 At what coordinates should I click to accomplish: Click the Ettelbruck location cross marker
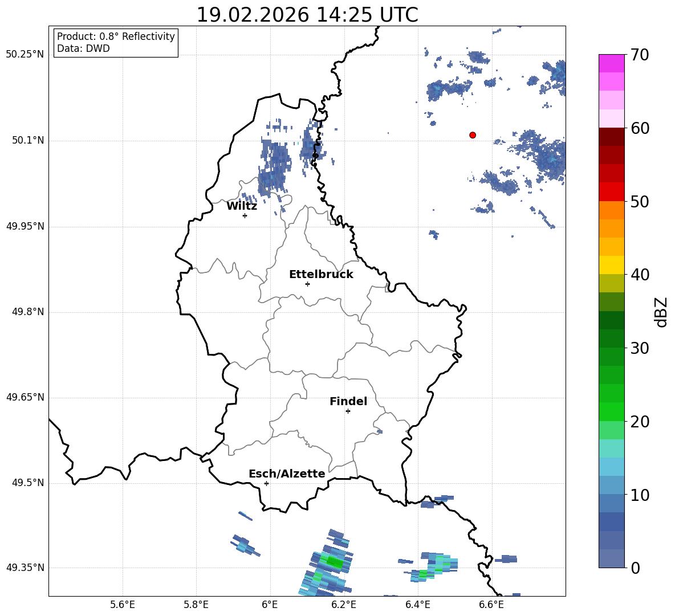click(x=307, y=284)
